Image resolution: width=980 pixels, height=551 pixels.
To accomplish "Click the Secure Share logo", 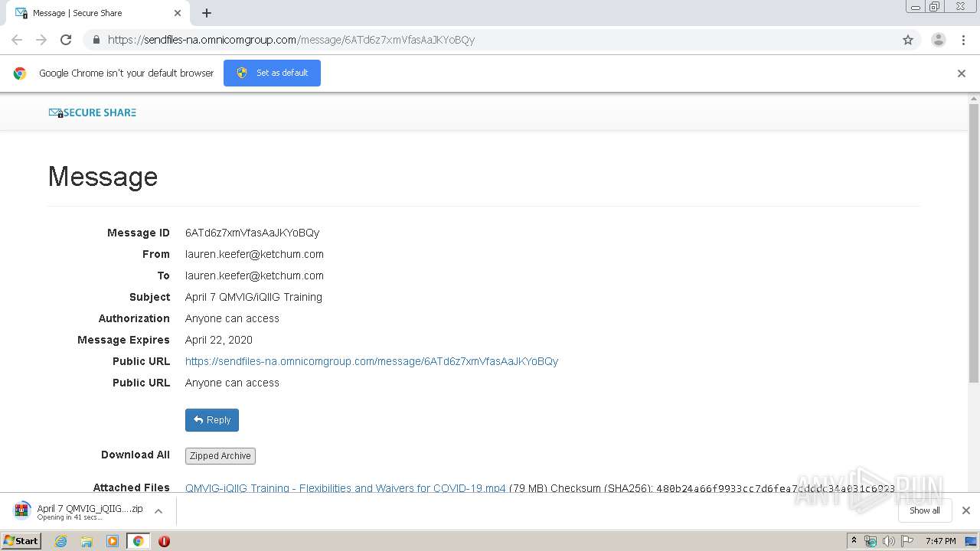I will (x=93, y=112).
